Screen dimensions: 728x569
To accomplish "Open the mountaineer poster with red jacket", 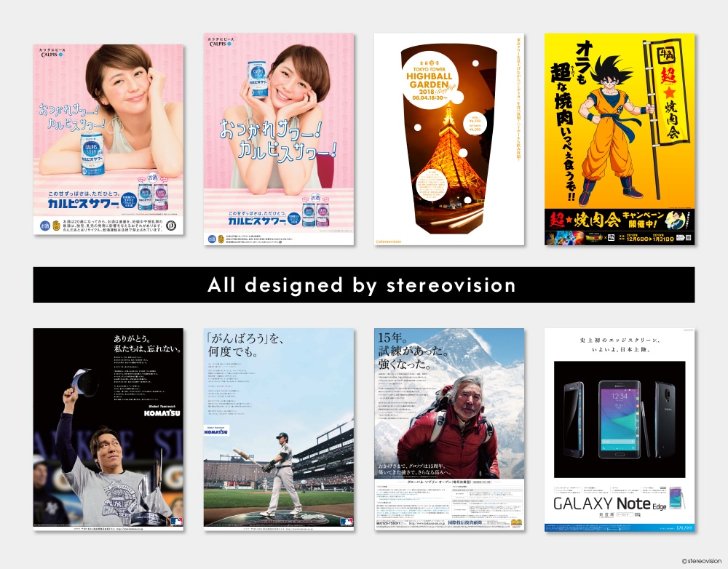I will tap(449, 429).
